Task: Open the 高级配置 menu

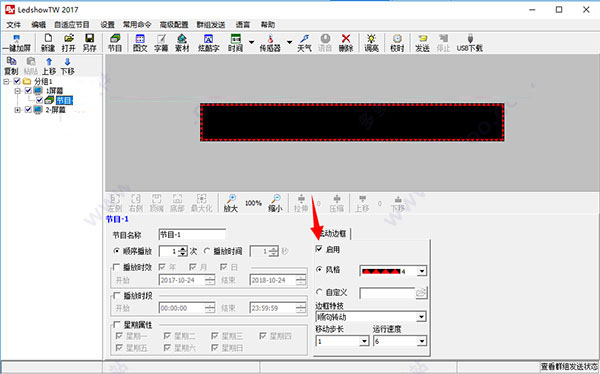Action: click(x=174, y=25)
